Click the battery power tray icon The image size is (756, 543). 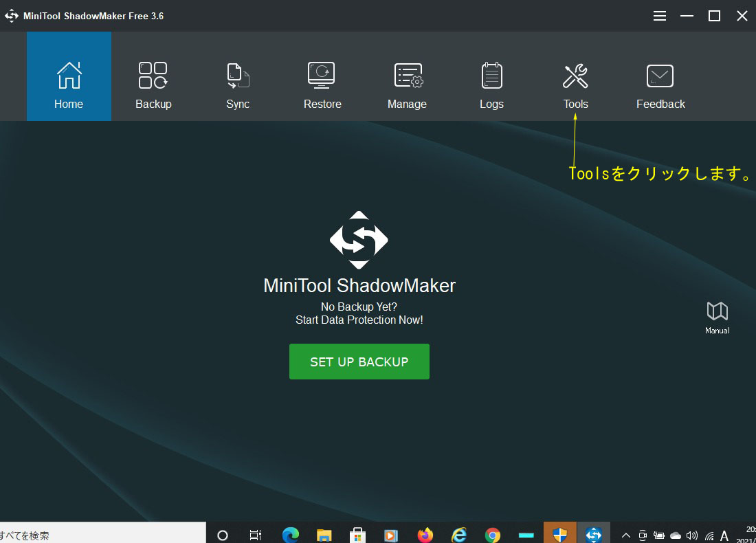click(x=658, y=535)
